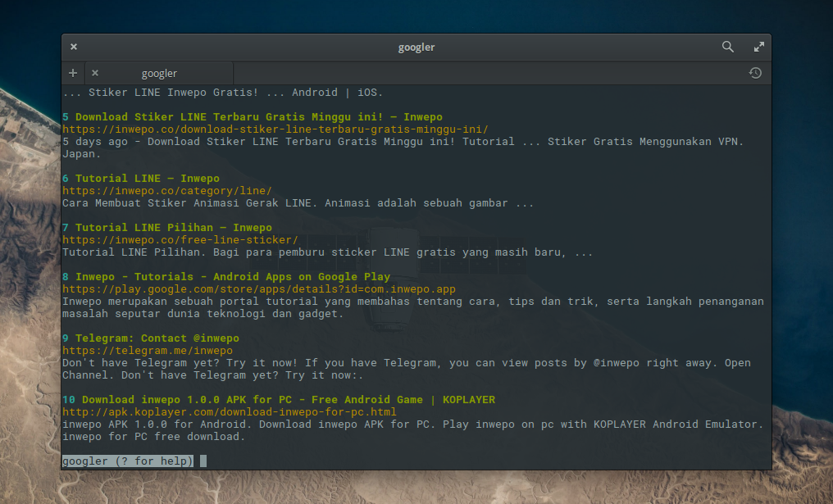Click result 5 title Download Stiker LINE Terbaru

coord(259,117)
